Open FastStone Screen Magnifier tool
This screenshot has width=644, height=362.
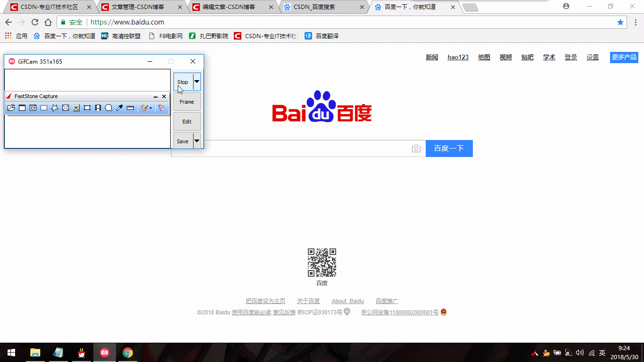click(108, 108)
